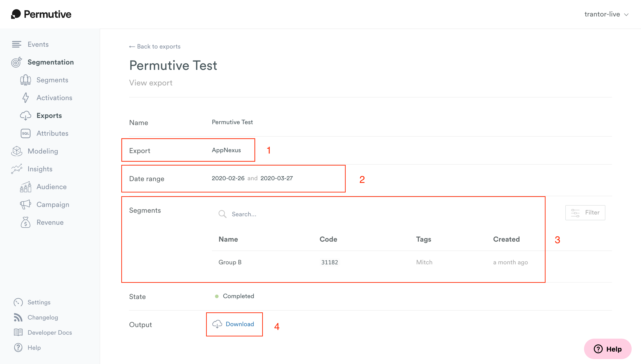
Task: Open Campaign insights page
Action: [x=53, y=204]
